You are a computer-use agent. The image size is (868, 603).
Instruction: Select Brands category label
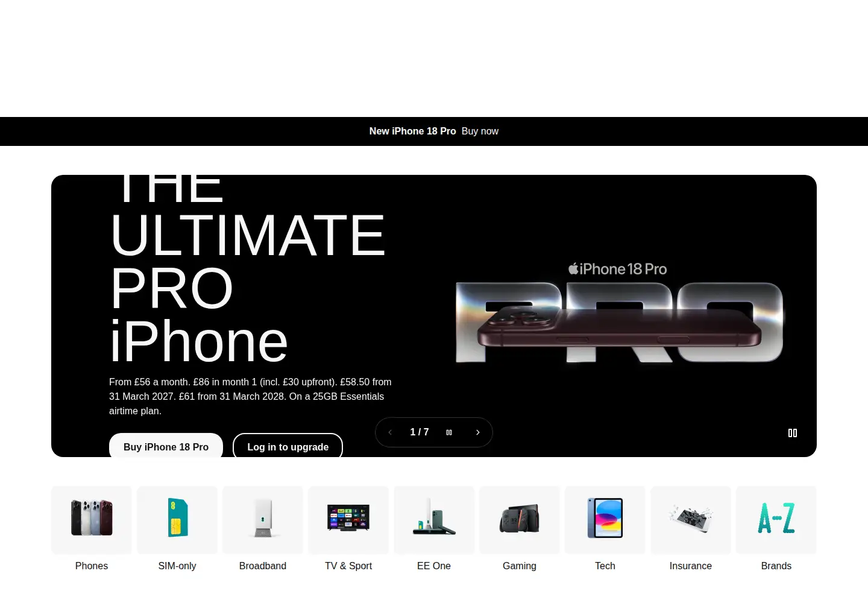coord(776,566)
